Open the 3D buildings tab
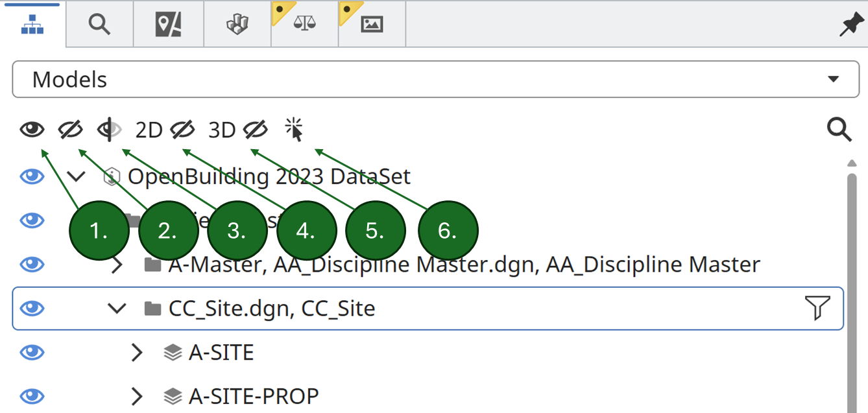This screenshot has width=868, height=413. tap(237, 25)
